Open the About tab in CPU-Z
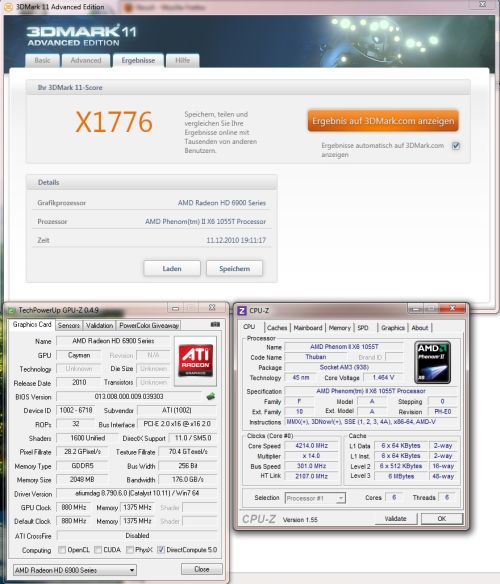The image size is (500, 584). (x=420, y=328)
